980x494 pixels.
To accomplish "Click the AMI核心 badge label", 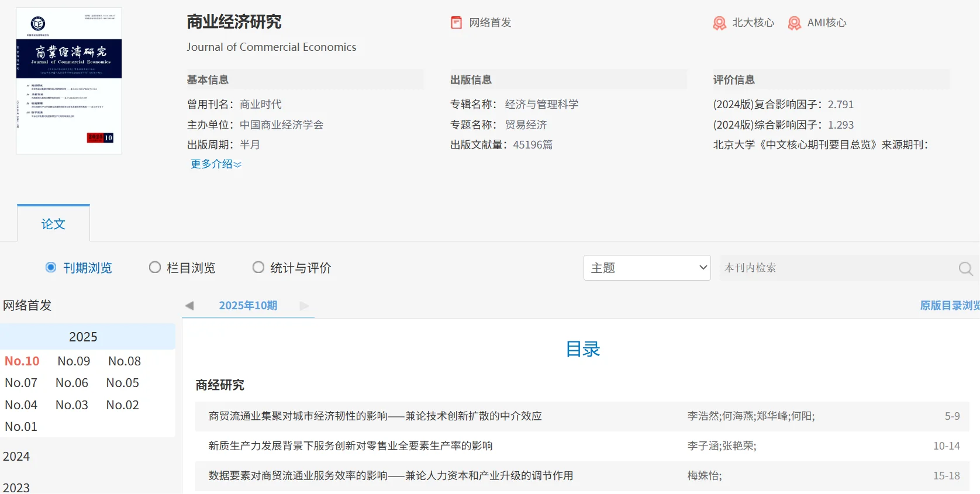I will pyautogui.click(x=827, y=23).
